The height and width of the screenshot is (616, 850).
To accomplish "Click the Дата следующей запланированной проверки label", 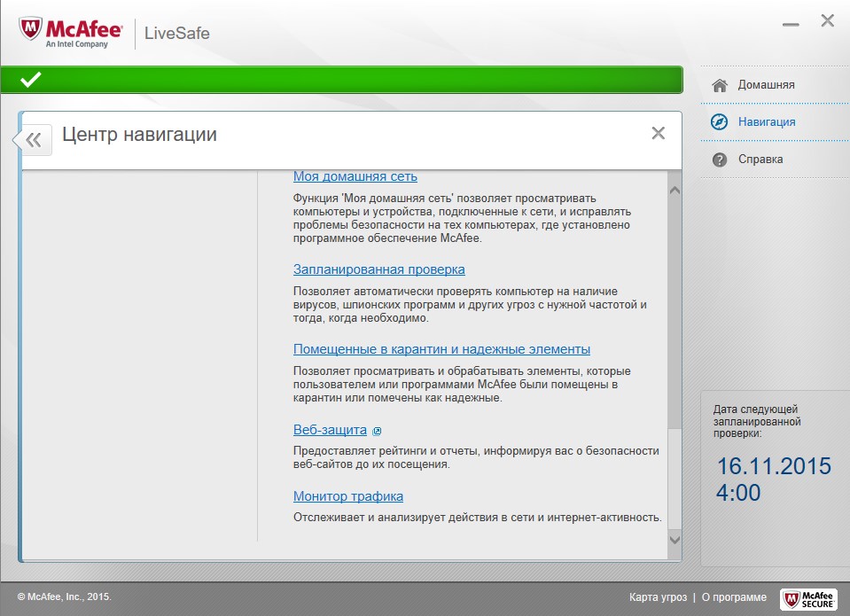I will point(757,421).
